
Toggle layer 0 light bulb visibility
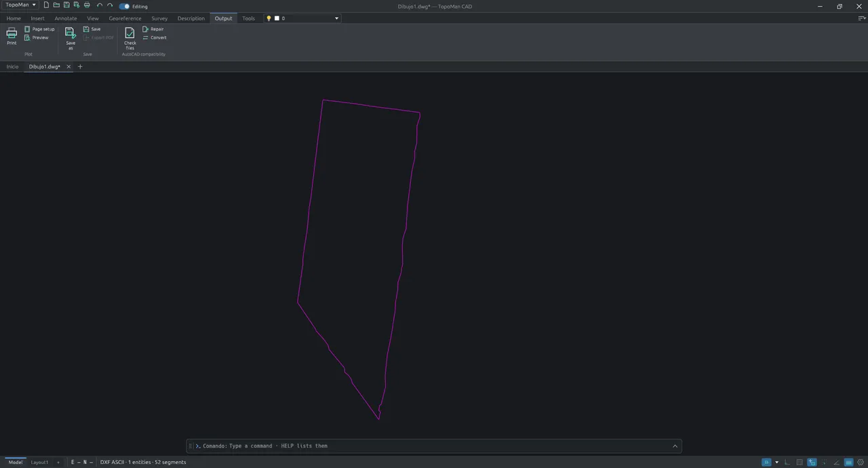[269, 18]
